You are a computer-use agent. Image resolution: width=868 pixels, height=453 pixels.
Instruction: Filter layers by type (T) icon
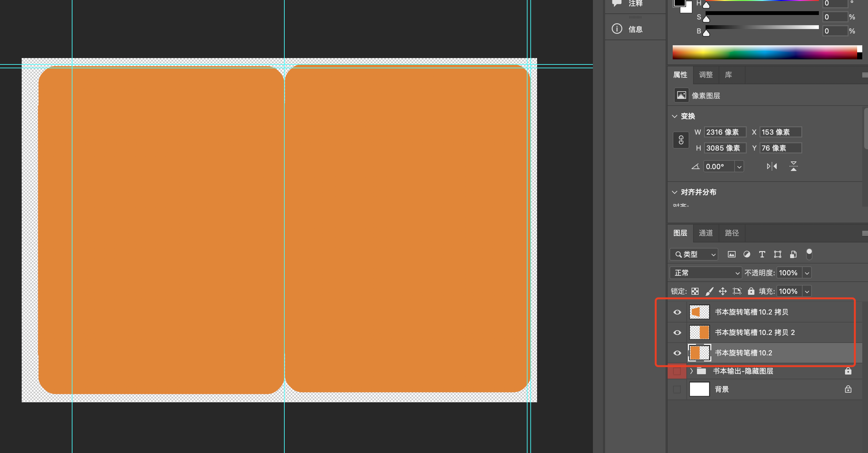pos(762,255)
